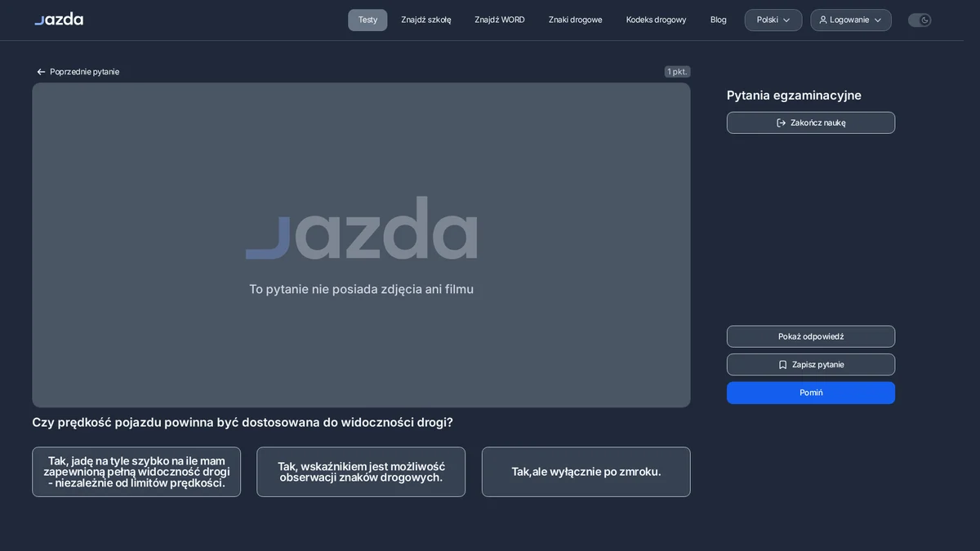980x551 pixels.
Task: Select the Testy navigation tab
Action: (367, 20)
